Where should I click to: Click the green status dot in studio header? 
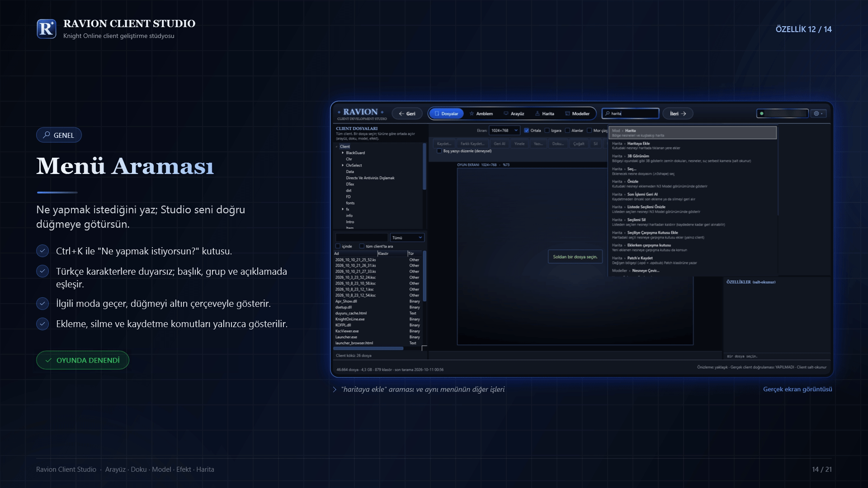click(762, 113)
